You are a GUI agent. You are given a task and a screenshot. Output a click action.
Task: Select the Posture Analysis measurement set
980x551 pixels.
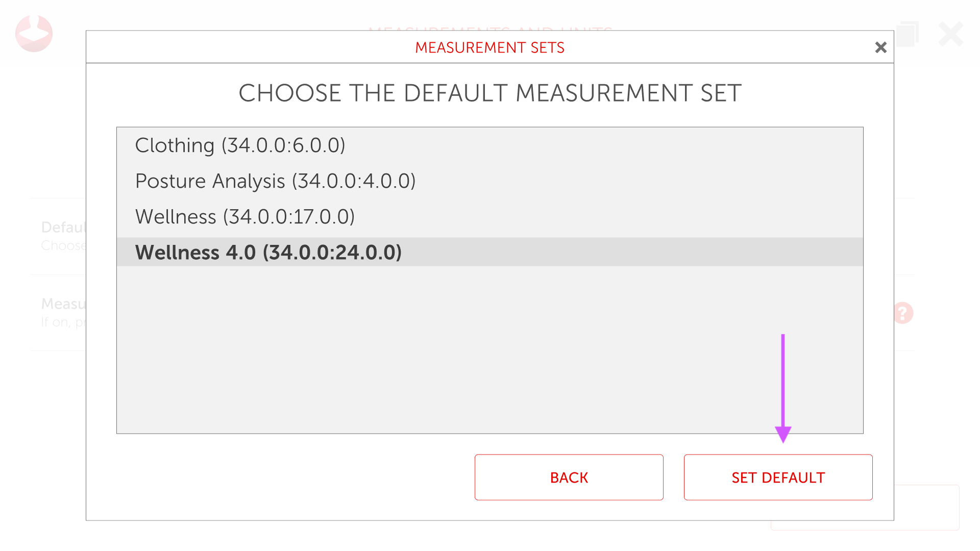(275, 181)
